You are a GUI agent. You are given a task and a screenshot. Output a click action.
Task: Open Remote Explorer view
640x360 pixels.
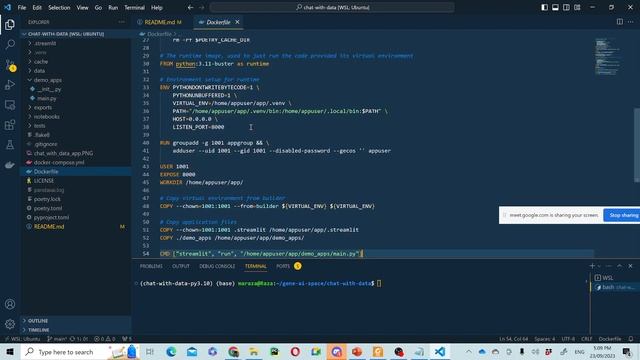pos(10,105)
